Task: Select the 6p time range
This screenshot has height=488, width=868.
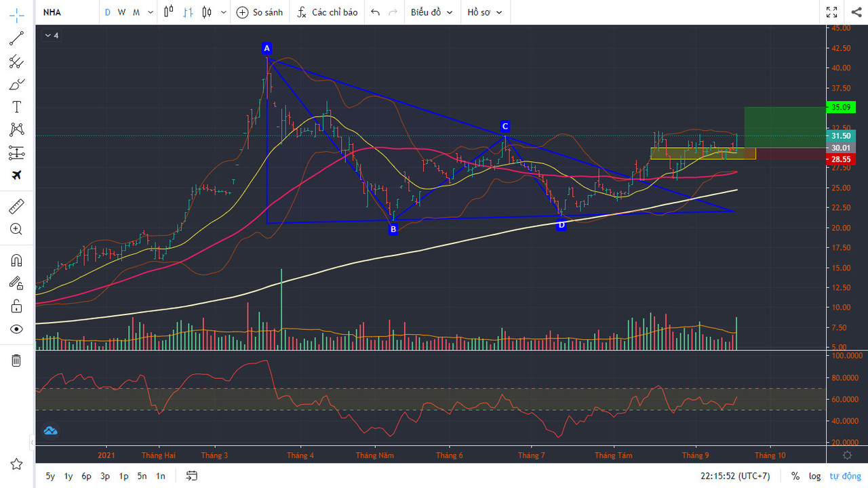Action: 86,476
